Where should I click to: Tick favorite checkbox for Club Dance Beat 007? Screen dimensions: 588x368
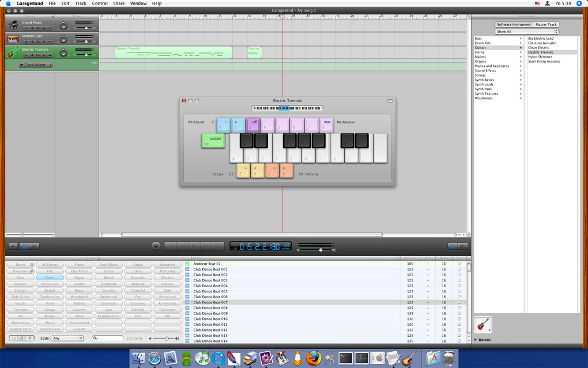point(459,302)
